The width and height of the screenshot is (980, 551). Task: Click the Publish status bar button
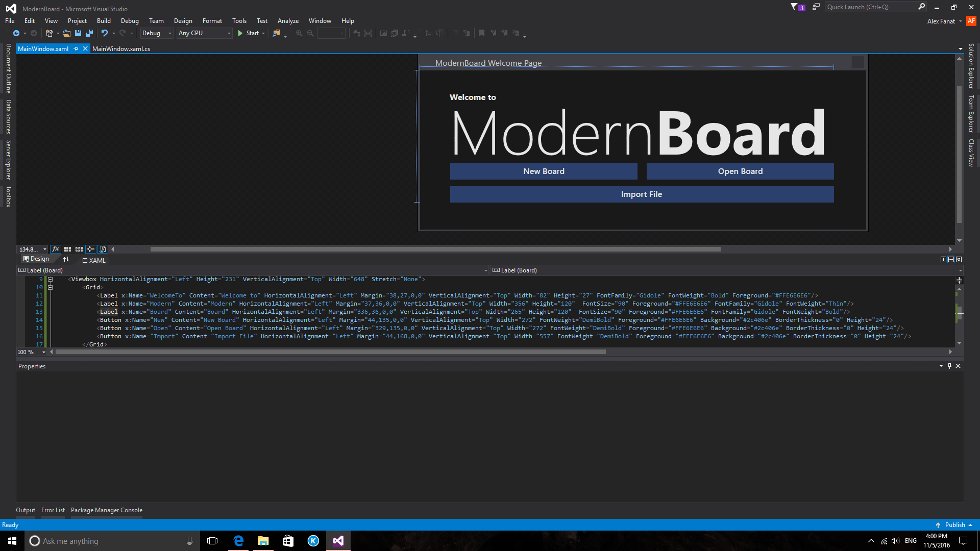tap(954, 525)
